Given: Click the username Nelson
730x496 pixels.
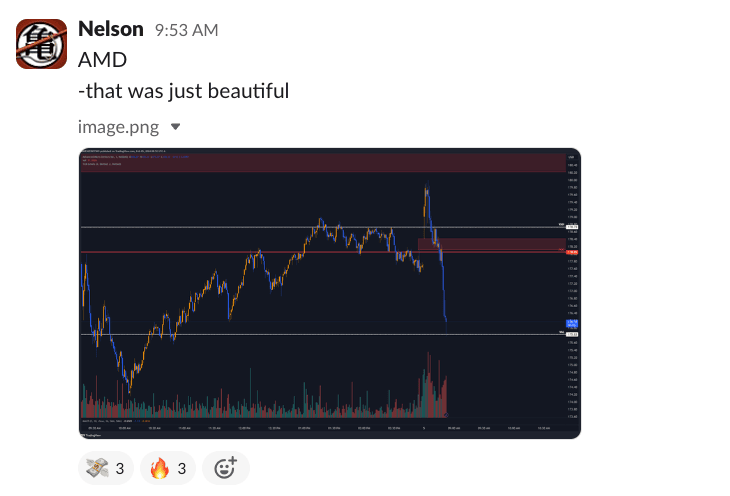Looking at the screenshot, I should point(110,29).
